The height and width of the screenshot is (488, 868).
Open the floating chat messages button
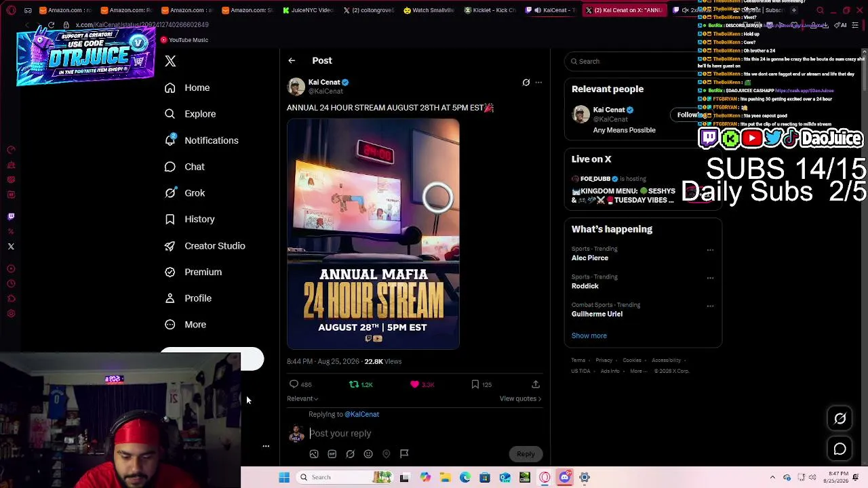pyautogui.click(x=840, y=449)
